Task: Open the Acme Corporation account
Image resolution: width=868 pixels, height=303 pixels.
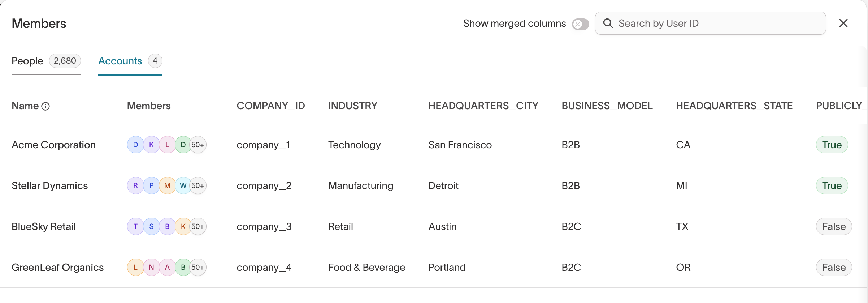Action: (53, 145)
